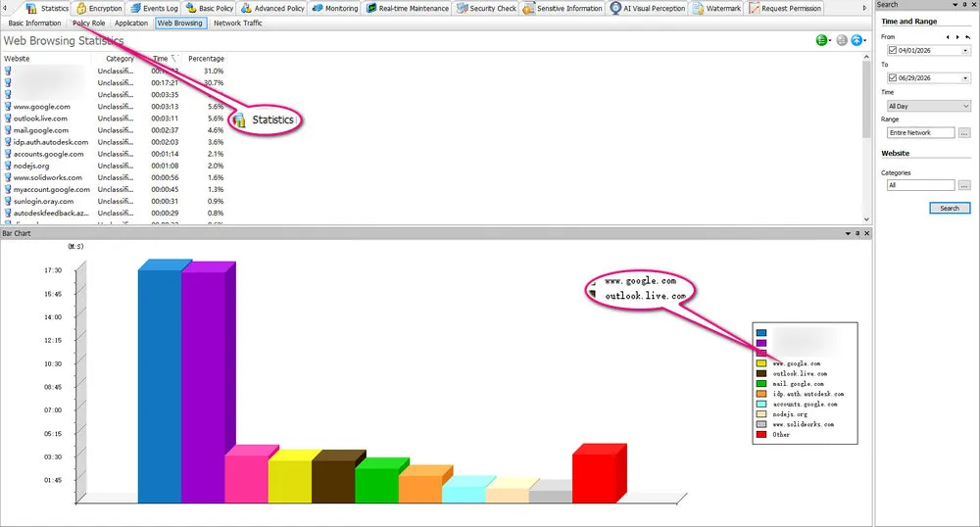Click the green list view icon

tap(822, 40)
